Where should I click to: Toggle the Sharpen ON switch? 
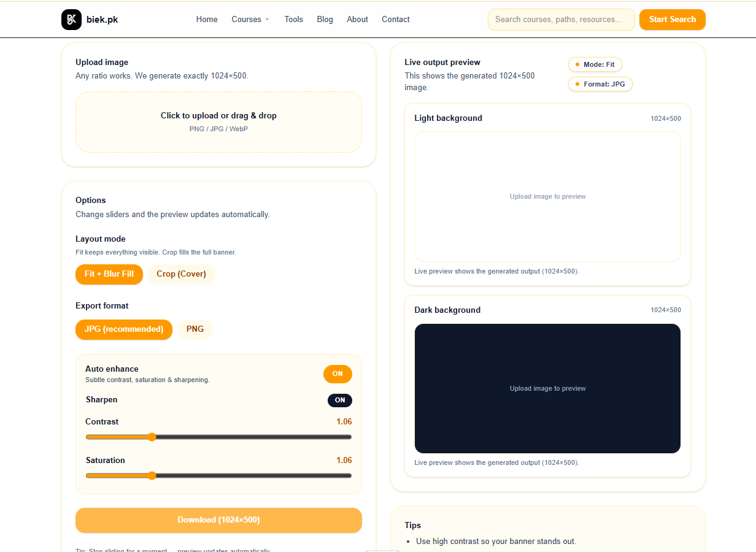pyautogui.click(x=340, y=401)
